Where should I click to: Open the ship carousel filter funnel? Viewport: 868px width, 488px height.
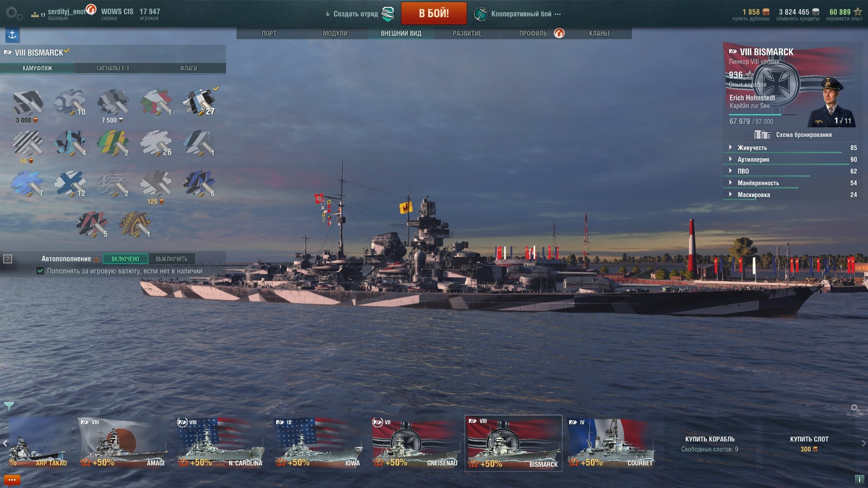point(9,406)
